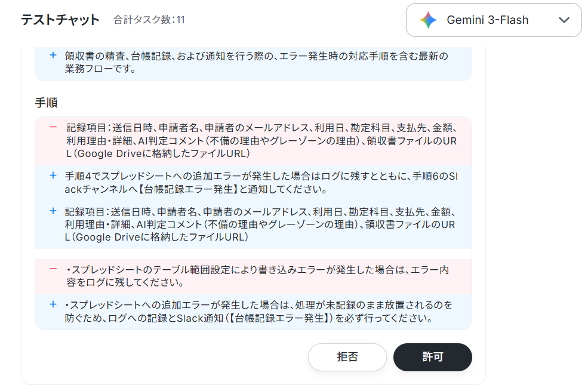The image size is (588, 388).
Task: Click the removed red 記録項目 text block
Action: [261, 141]
